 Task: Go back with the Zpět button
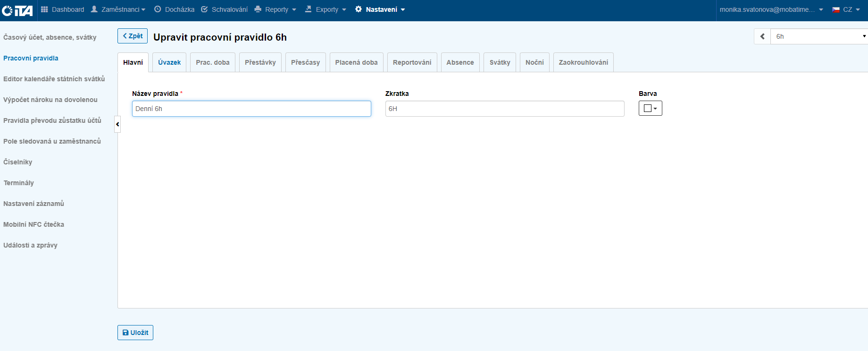tap(133, 36)
